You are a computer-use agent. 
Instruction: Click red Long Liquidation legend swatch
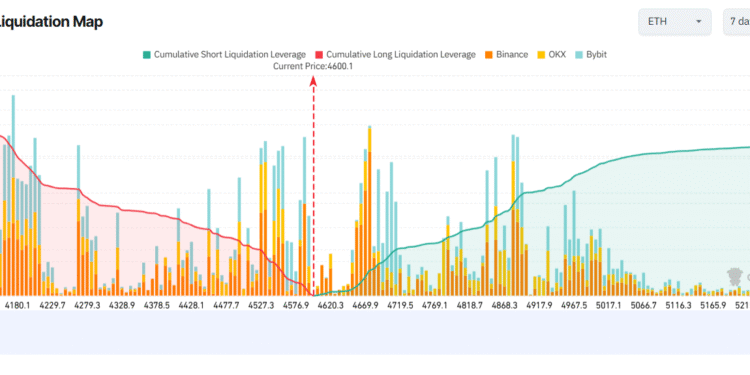click(319, 55)
